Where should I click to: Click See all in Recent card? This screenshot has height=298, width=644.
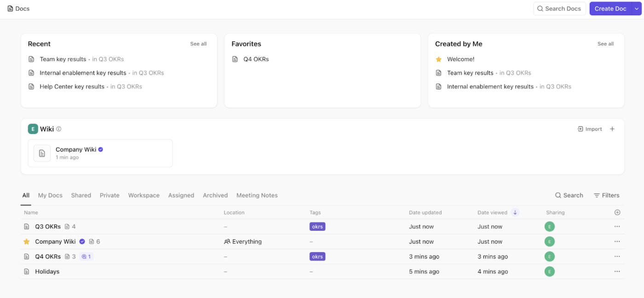[x=198, y=44]
